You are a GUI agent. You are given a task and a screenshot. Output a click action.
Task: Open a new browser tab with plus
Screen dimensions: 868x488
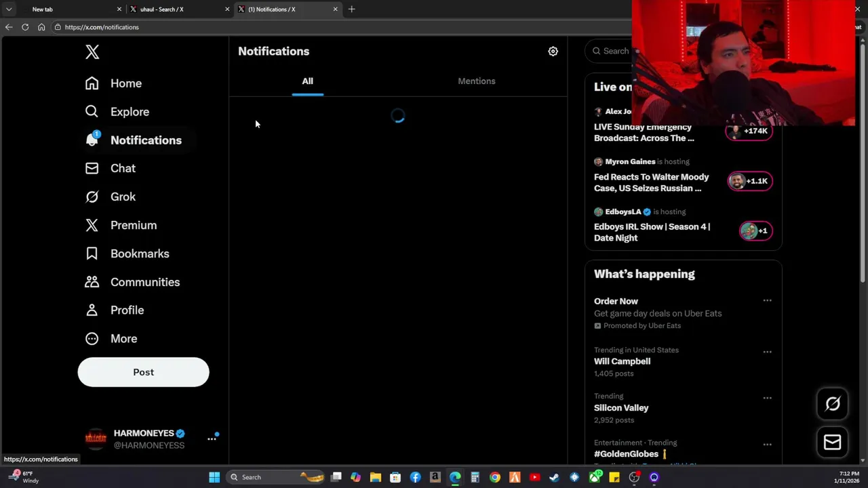(x=351, y=9)
